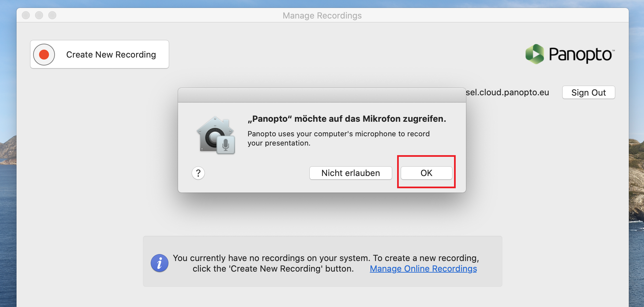The width and height of the screenshot is (644, 307).
Task: Click the Manage Recordings window title
Action: coord(322,16)
